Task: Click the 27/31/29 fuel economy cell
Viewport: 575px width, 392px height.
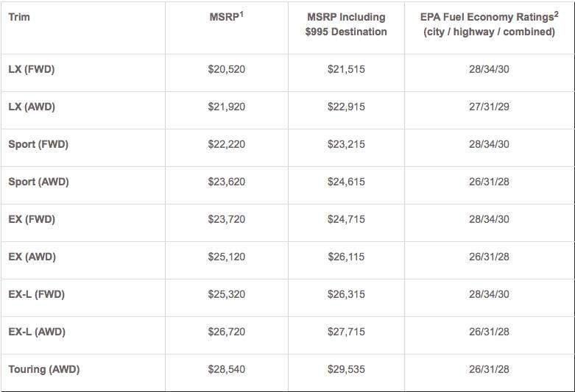Action: 490,107
